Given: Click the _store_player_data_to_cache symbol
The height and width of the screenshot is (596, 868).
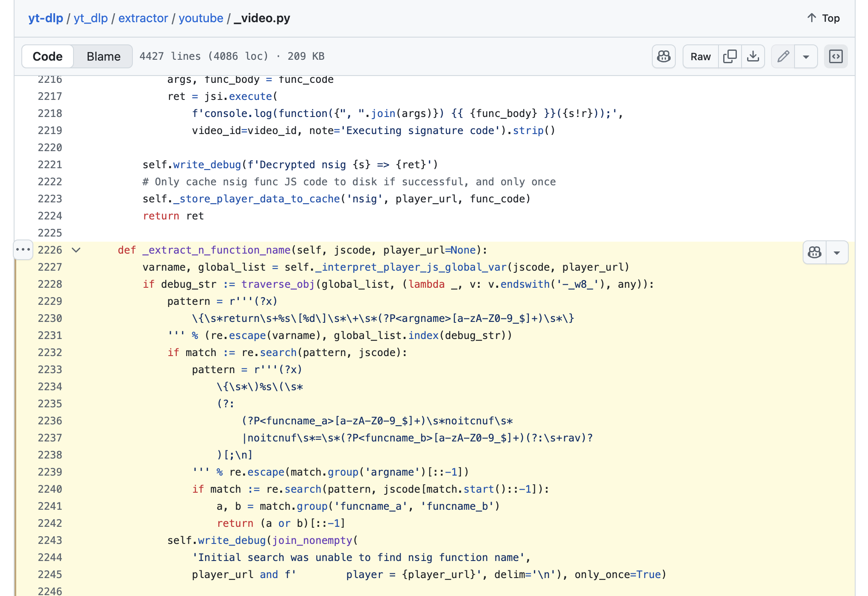Looking at the screenshot, I should (x=256, y=199).
